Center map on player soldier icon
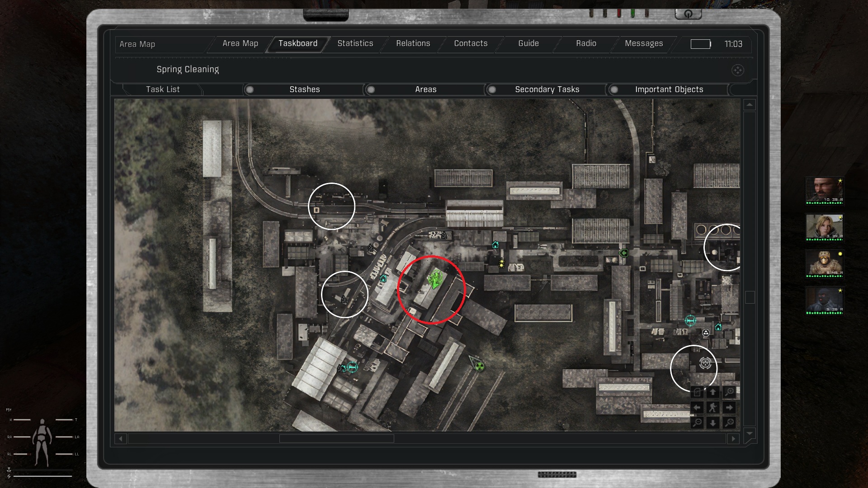Image resolution: width=868 pixels, height=488 pixels. [713, 408]
